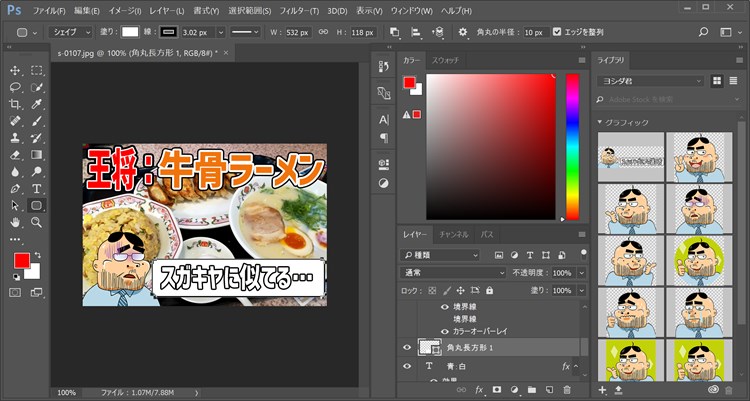Hide the カラーオーバーレイ effect

coord(445,331)
